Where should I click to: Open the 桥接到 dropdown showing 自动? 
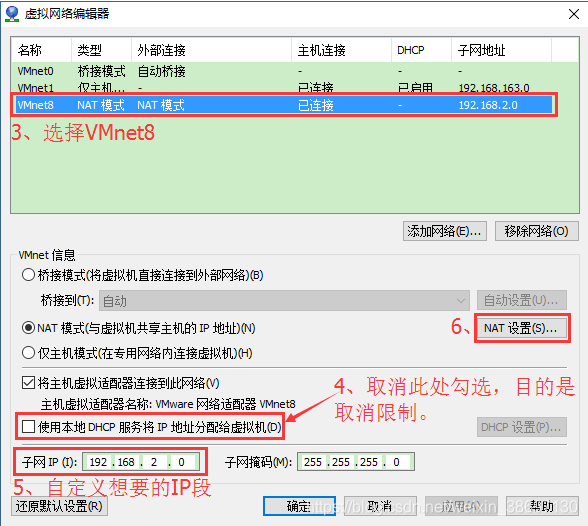coord(284,300)
